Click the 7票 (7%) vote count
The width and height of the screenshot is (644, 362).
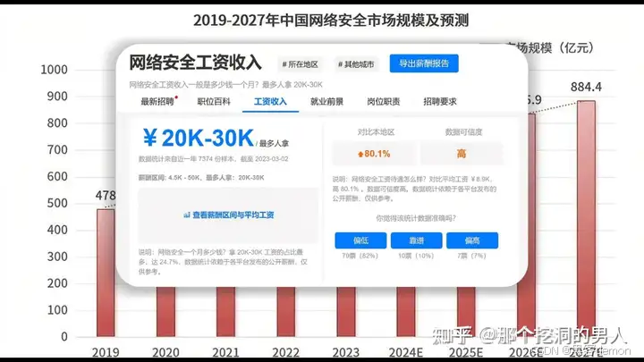(x=471, y=256)
